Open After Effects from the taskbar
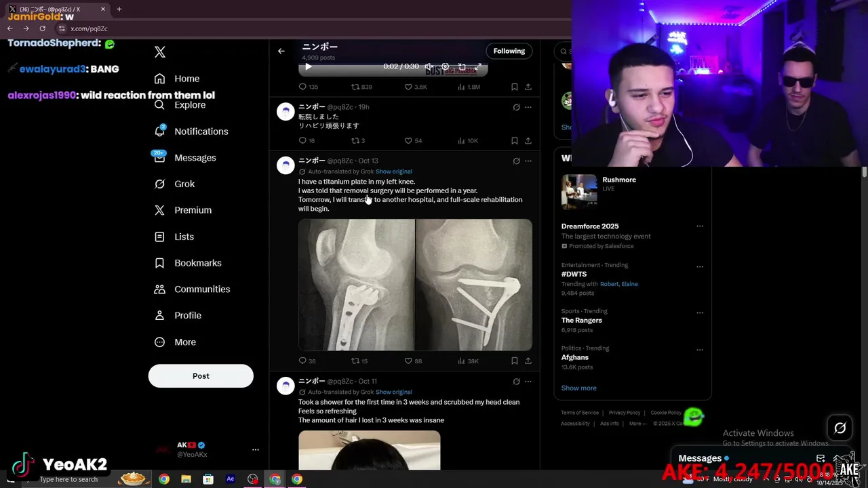 [231, 479]
